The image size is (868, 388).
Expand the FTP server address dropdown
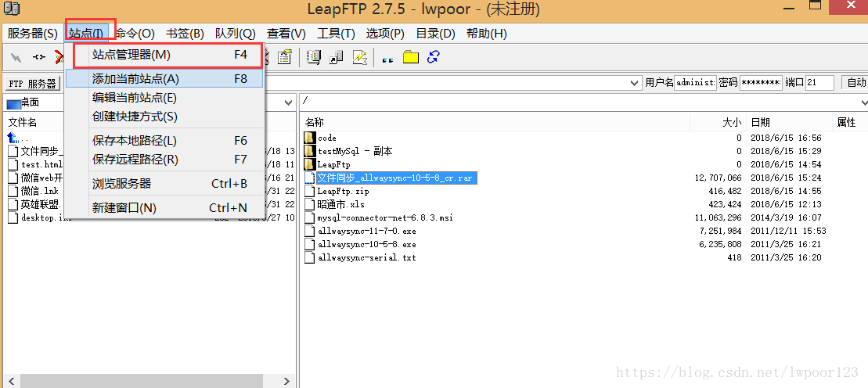click(x=636, y=83)
